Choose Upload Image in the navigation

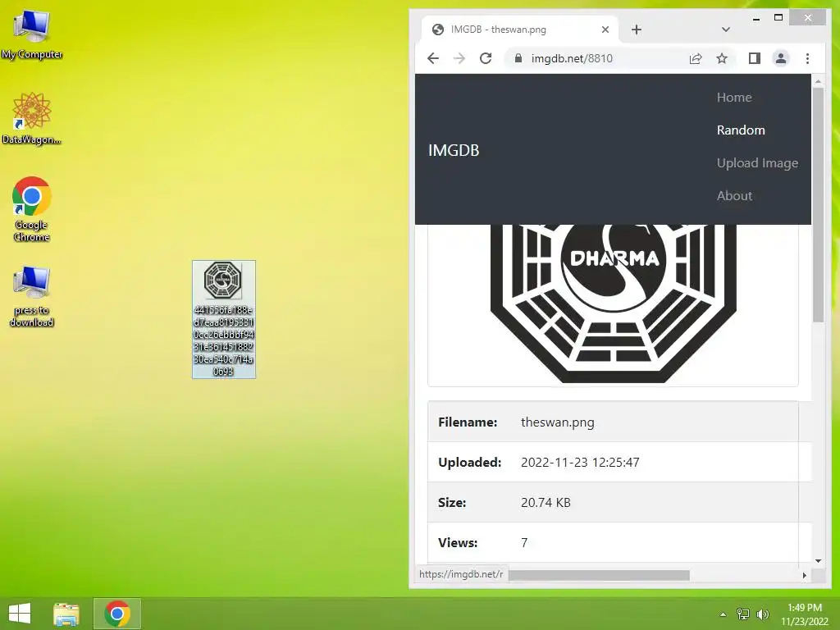[757, 163]
